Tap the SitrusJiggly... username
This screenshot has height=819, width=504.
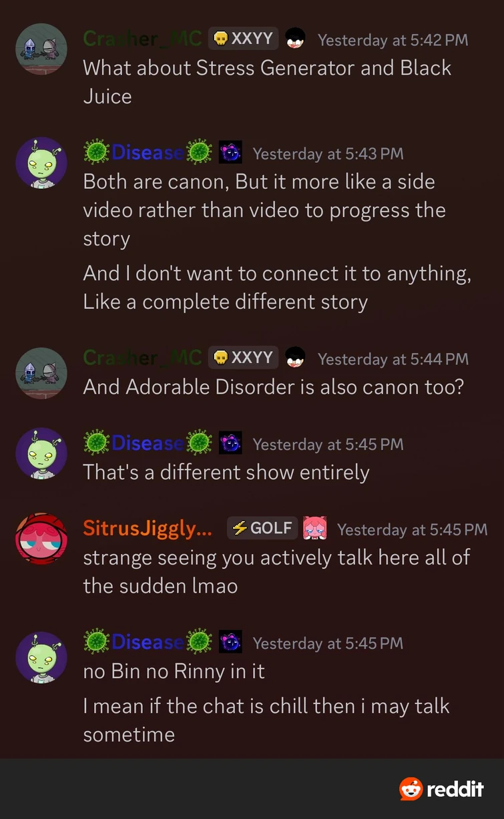click(148, 529)
